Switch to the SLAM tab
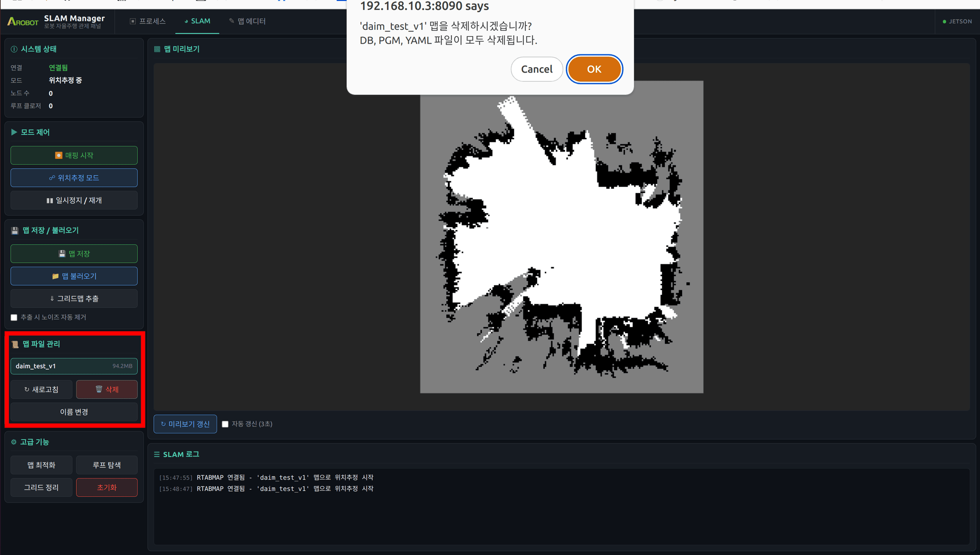Viewport: 980px width, 555px height. pyautogui.click(x=197, y=21)
